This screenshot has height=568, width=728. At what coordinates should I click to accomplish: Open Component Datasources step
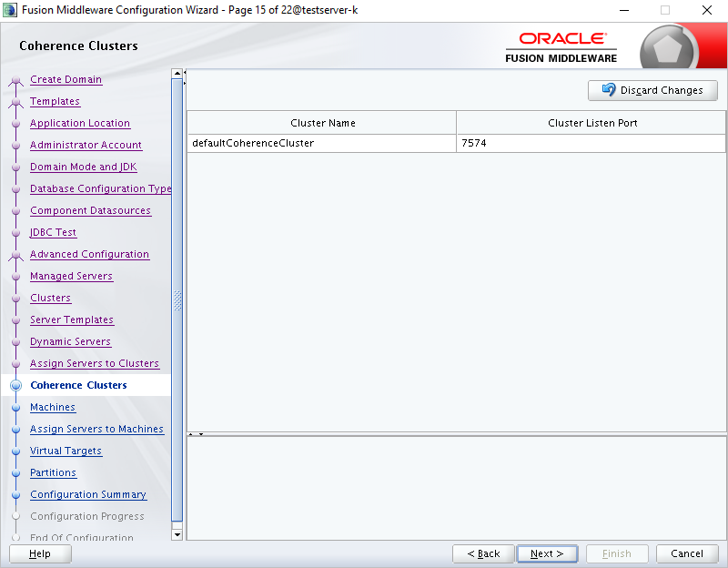click(90, 210)
